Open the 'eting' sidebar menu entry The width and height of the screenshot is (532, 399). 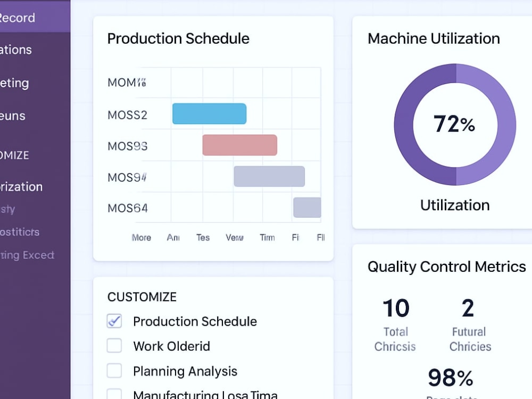click(14, 83)
